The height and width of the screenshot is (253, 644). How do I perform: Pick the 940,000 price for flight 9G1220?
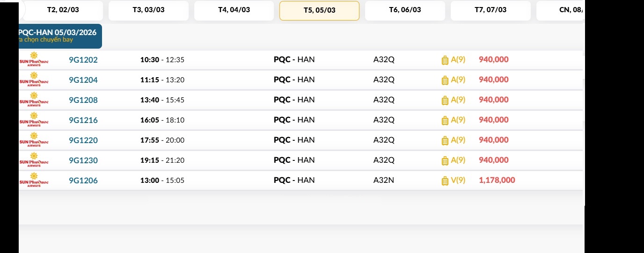(493, 140)
